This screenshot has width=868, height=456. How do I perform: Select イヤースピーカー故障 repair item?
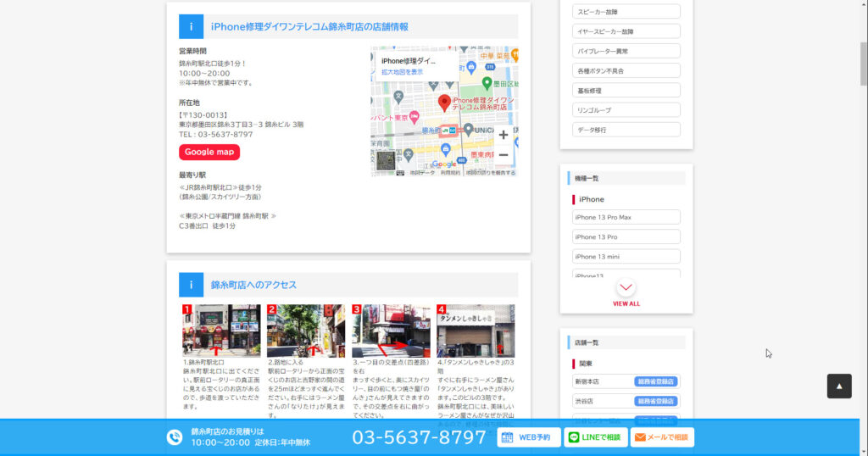click(x=626, y=31)
